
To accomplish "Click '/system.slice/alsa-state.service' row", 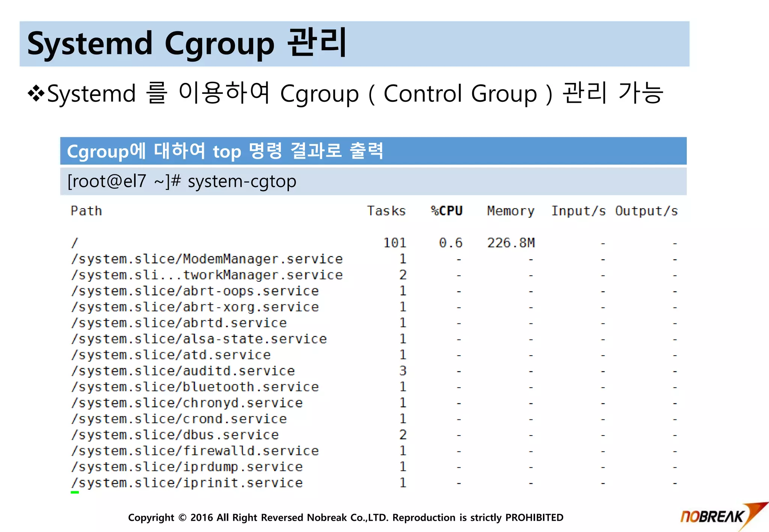I will click(x=374, y=339).
